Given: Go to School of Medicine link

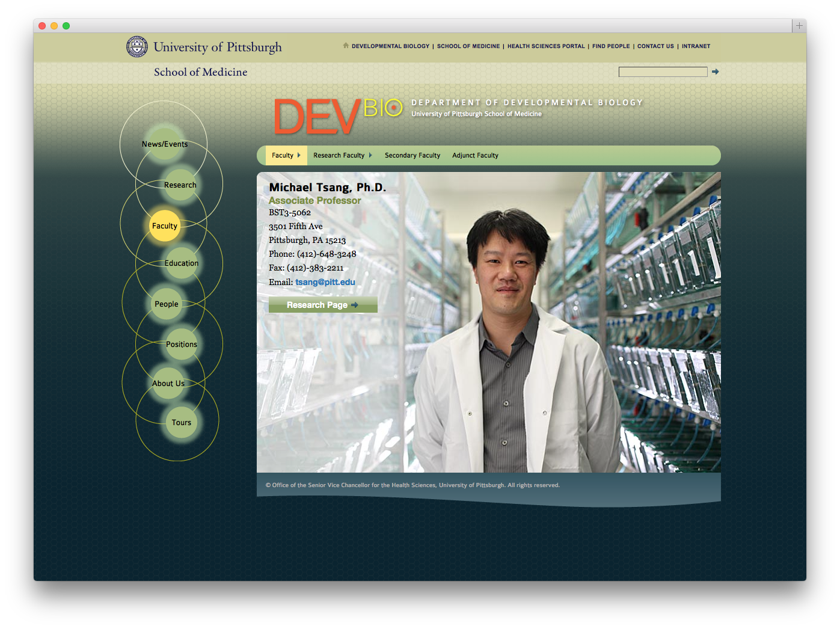Looking at the screenshot, I should [x=468, y=46].
